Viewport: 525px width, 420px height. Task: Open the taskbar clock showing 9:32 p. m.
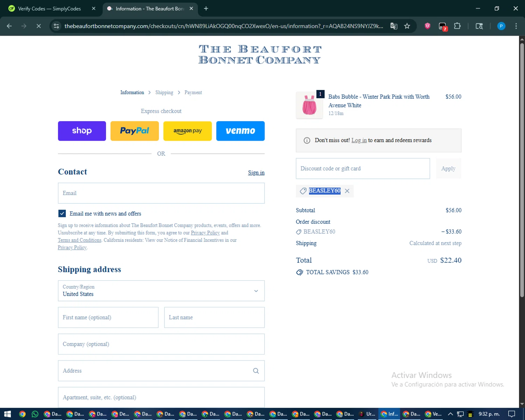pyautogui.click(x=489, y=414)
